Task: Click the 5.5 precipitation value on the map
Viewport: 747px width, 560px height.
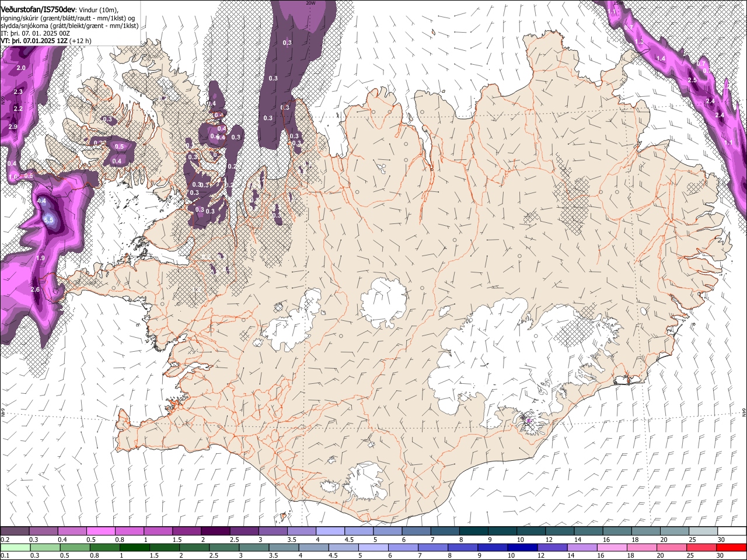Action: coord(48,220)
